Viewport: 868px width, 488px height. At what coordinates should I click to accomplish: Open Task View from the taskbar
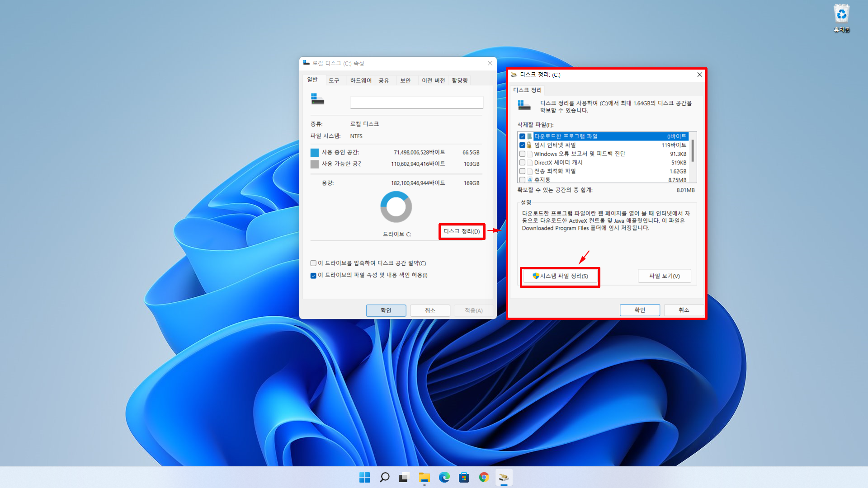point(404,477)
